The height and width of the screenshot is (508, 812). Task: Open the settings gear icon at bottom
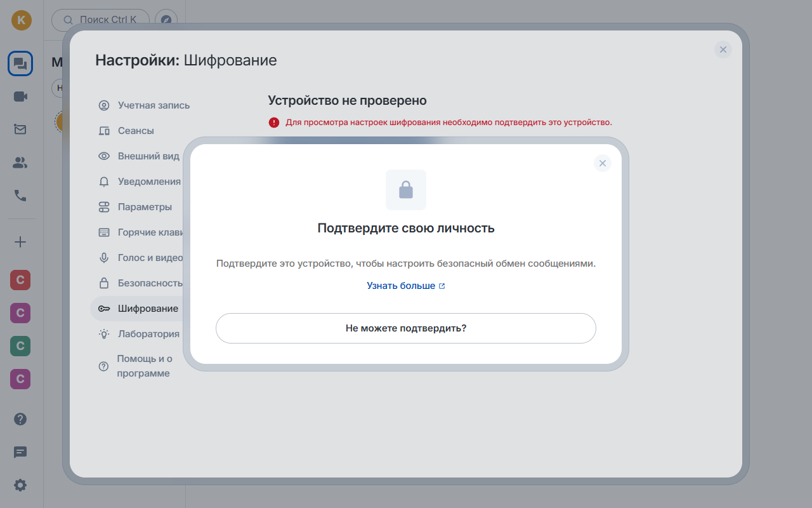tap(20, 485)
